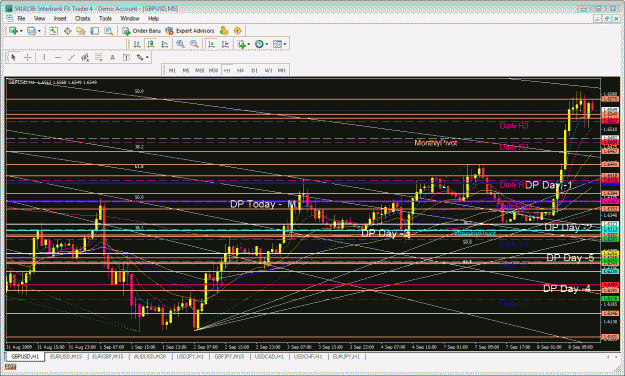Set timeframe to M30
Viewport: 625px width, 376px height.
(213, 70)
